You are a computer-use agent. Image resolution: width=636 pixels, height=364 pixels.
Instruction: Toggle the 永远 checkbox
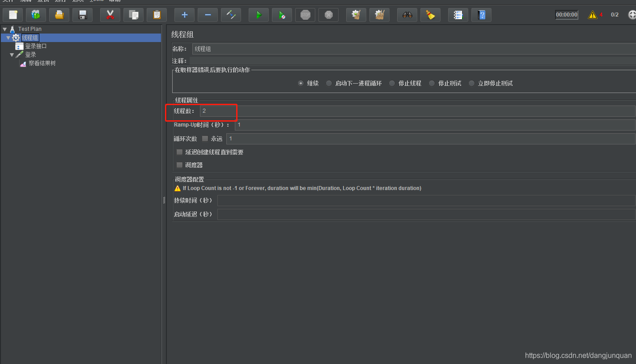[205, 139]
